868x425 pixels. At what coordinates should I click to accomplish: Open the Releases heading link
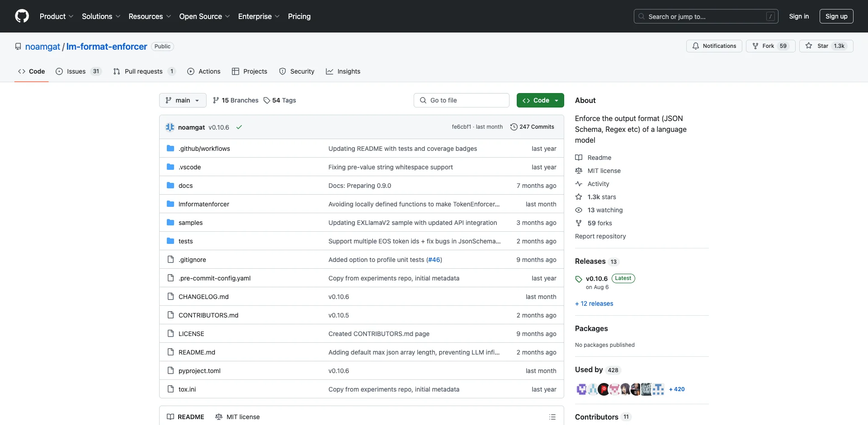coord(597,261)
